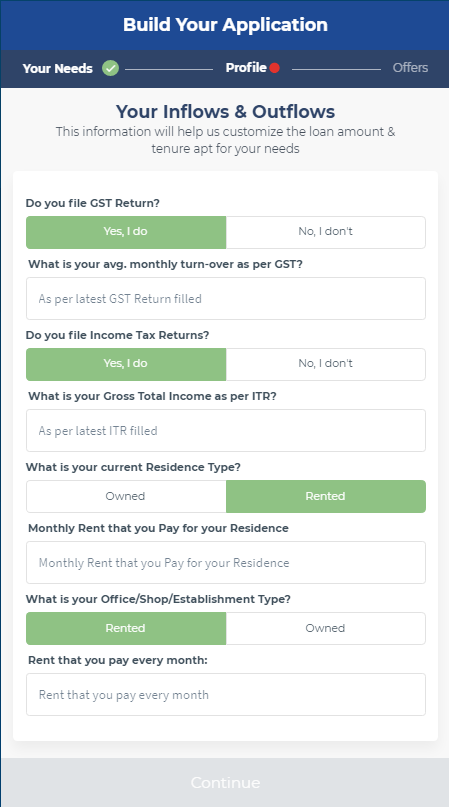
Task: Click the red dot beside Profile
Action: click(274, 68)
